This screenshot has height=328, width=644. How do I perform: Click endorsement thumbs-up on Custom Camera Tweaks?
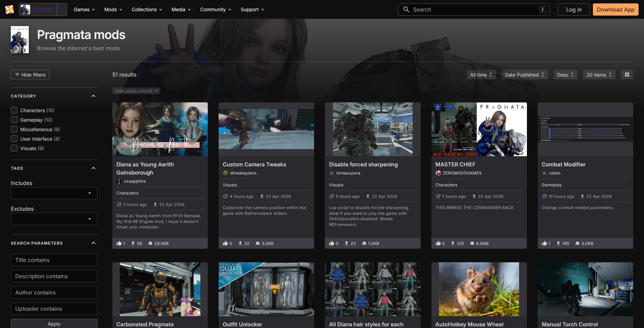[225, 243]
